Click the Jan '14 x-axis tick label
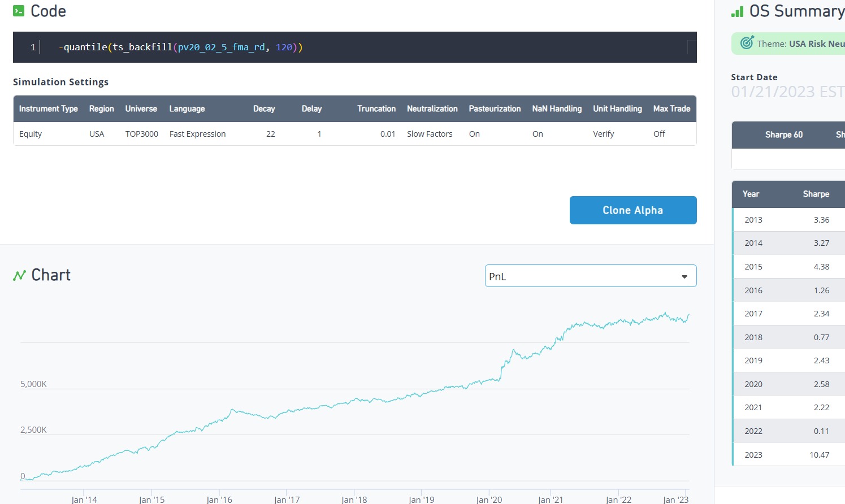The height and width of the screenshot is (504, 845). point(84,499)
